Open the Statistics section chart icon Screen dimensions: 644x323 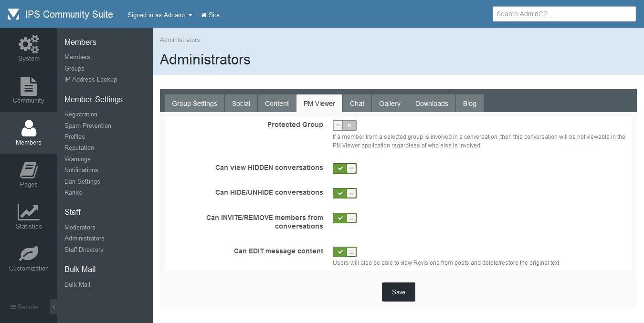[x=29, y=212]
